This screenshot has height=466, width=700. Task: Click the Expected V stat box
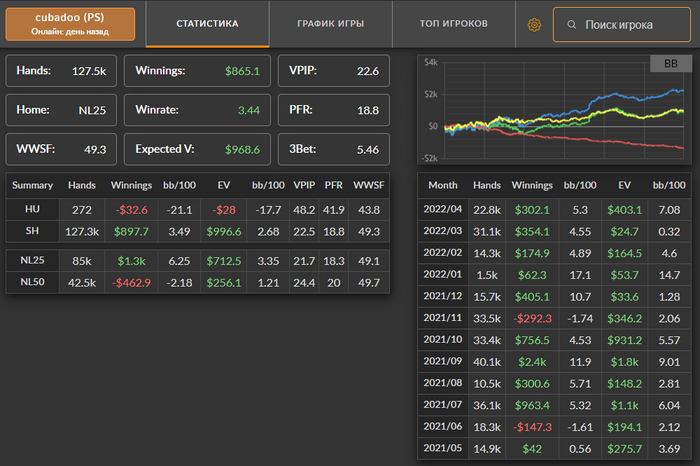[x=198, y=149]
